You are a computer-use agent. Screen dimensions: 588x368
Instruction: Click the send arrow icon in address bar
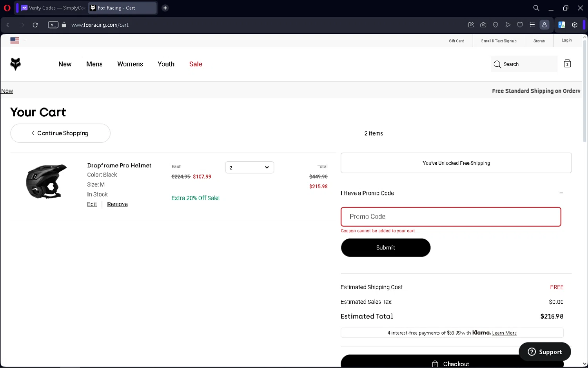click(508, 25)
